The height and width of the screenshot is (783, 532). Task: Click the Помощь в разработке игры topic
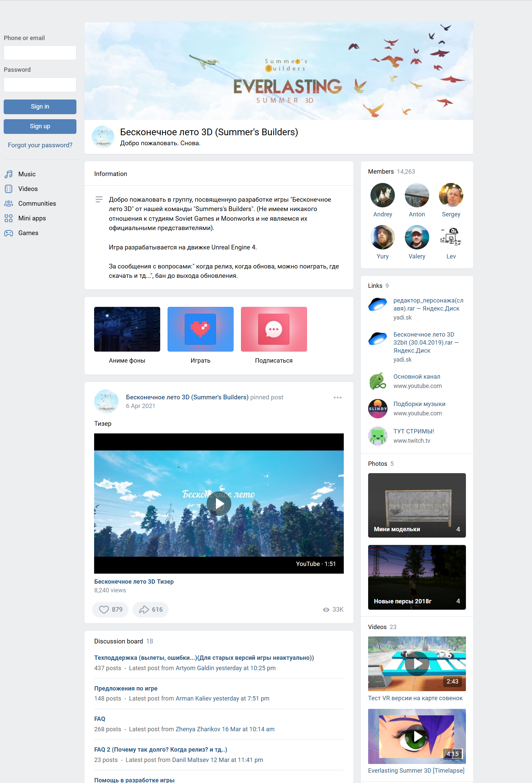click(x=135, y=780)
